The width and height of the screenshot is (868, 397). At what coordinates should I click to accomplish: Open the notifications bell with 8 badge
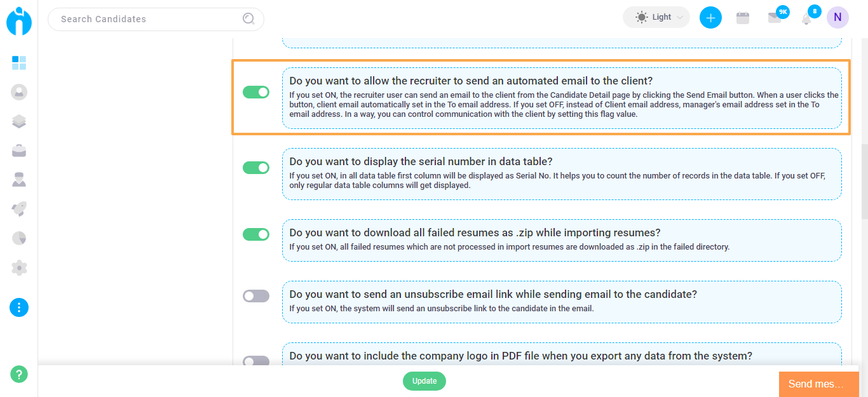806,18
